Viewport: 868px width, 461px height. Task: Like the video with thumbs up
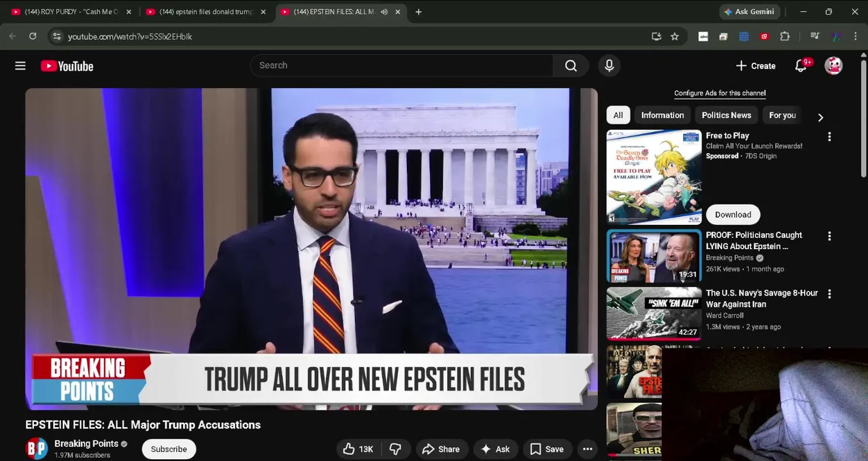pos(358,449)
